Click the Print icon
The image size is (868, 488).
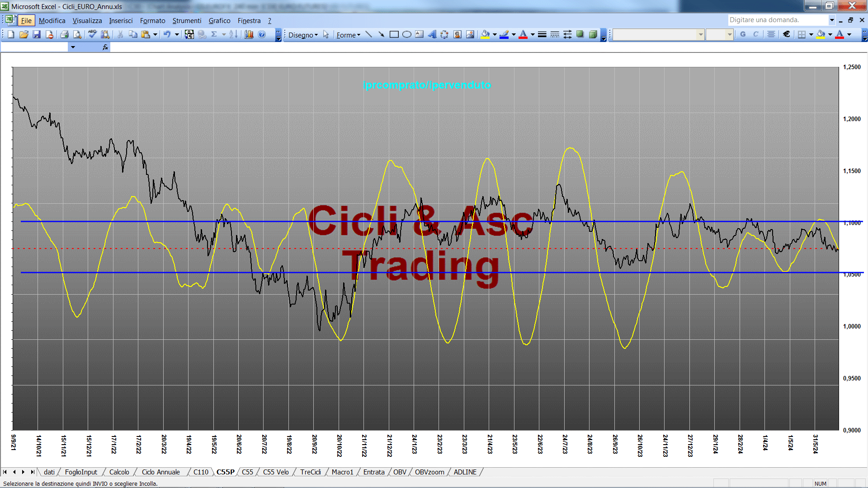[64, 34]
